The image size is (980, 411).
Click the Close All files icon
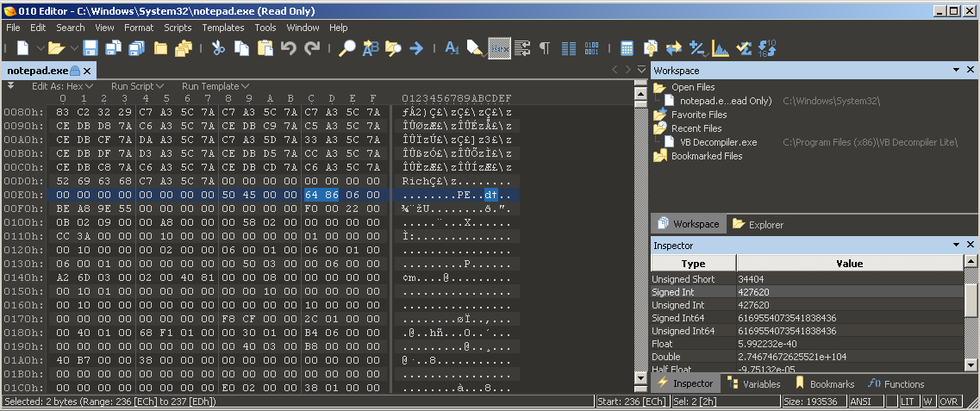[183, 48]
